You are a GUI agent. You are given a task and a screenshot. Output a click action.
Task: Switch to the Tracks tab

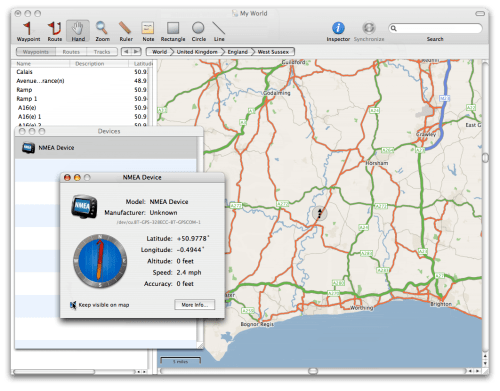(102, 52)
